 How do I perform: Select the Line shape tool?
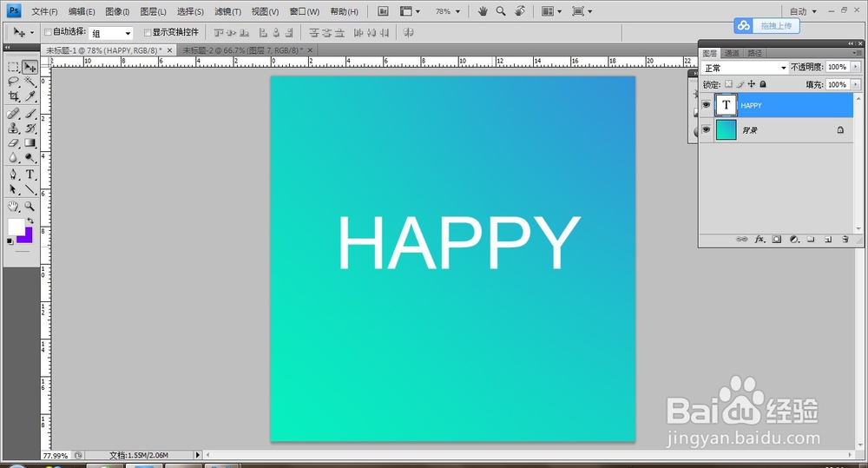(30, 189)
